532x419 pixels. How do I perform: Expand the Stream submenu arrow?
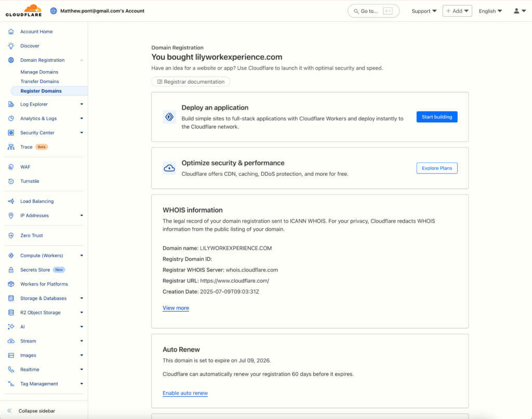coord(82,341)
